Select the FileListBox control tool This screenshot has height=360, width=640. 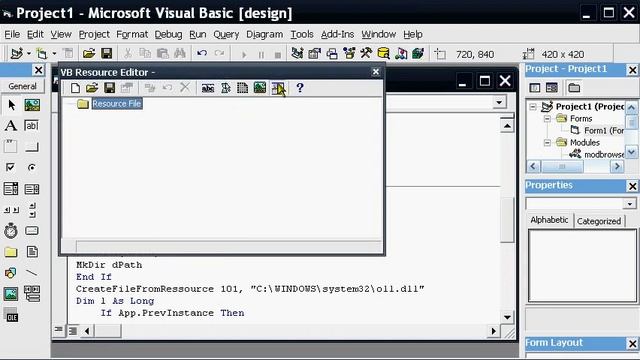[x=32, y=252]
